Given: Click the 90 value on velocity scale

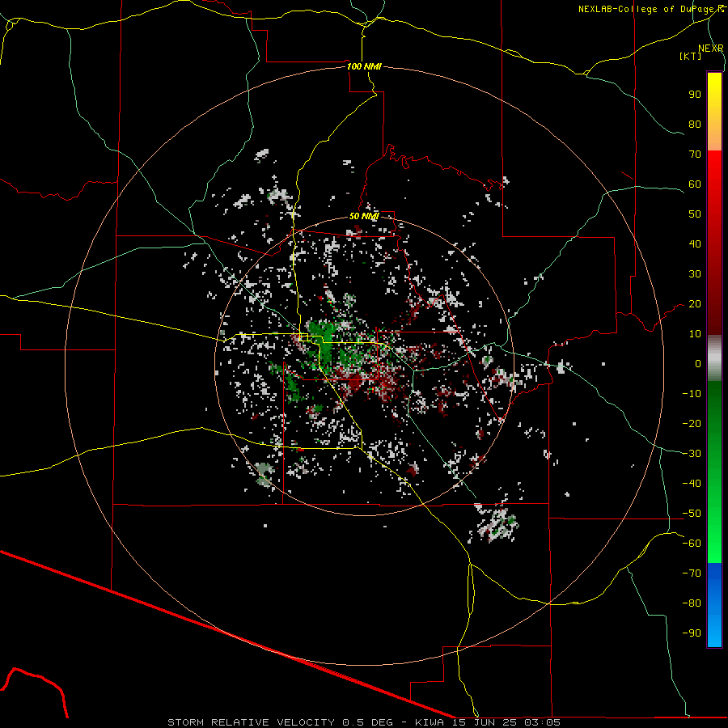Looking at the screenshot, I should click(695, 95).
